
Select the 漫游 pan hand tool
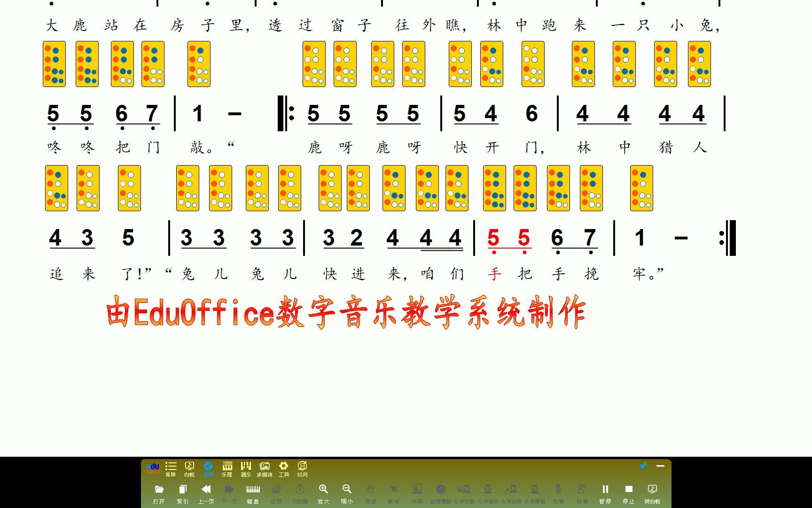click(370, 494)
